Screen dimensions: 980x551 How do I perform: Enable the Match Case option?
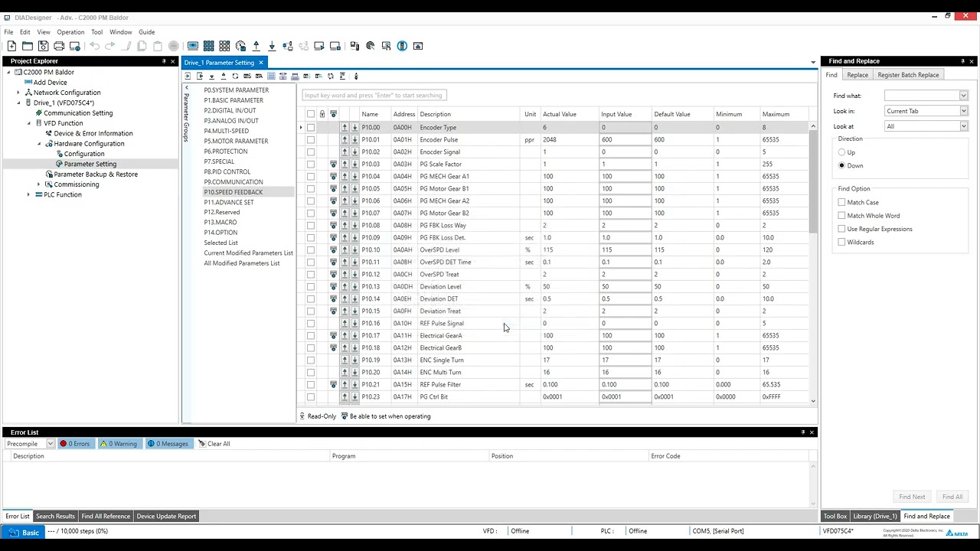pos(841,202)
